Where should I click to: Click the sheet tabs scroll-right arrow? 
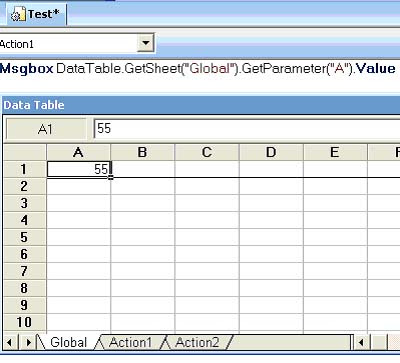pos(28,342)
